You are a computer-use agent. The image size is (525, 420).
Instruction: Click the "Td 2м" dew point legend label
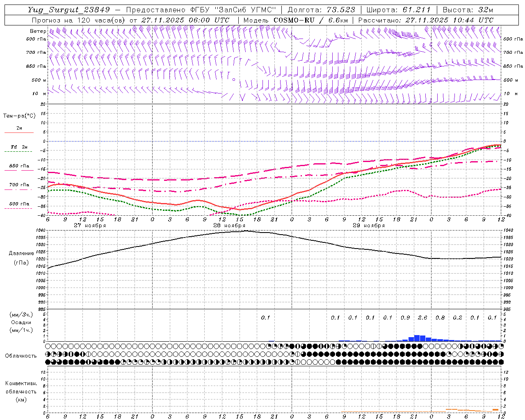coord(19,147)
